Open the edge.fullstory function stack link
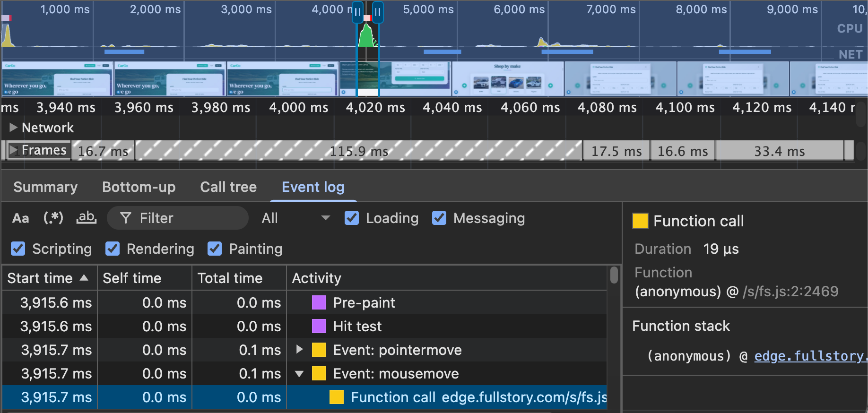 [810, 356]
